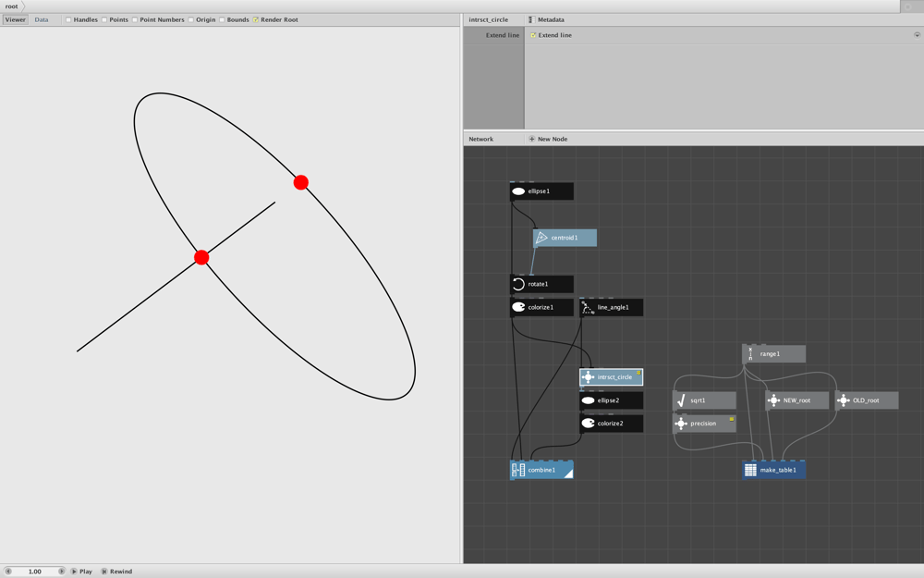Decrease the frame number arrow
Image resolution: width=924 pixels, height=578 pixels.
pos(8,572)
